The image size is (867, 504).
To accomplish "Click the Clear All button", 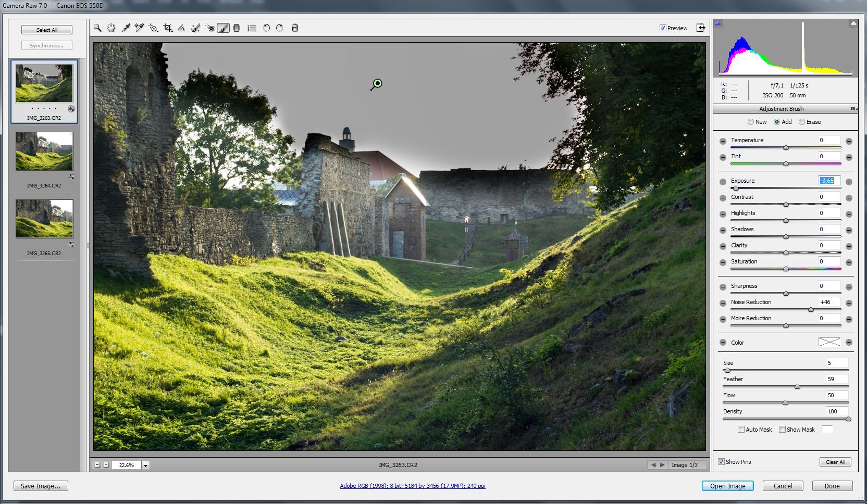I will coord(835,462).
